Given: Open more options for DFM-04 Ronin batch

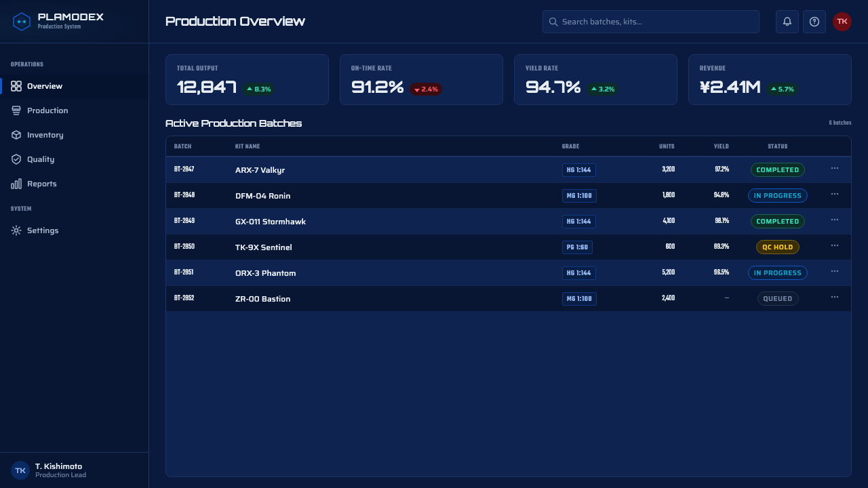Looking at the screenshot, I should point(835,194).
